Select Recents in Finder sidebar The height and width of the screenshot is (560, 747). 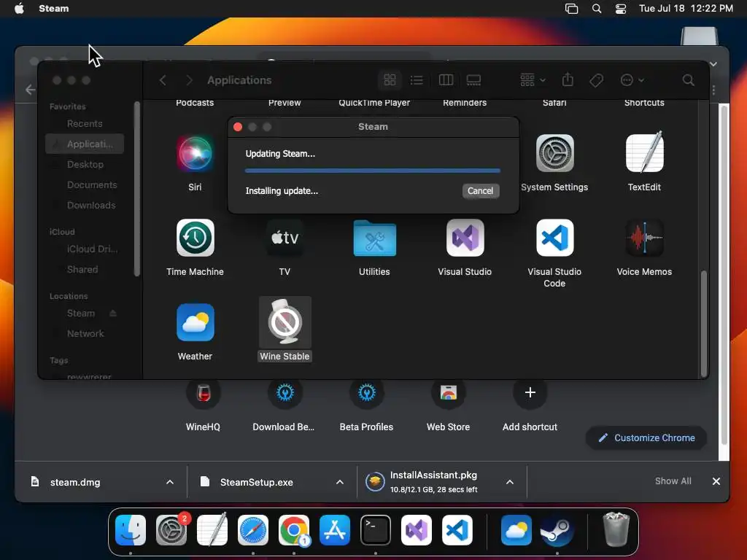pos(85,123)
